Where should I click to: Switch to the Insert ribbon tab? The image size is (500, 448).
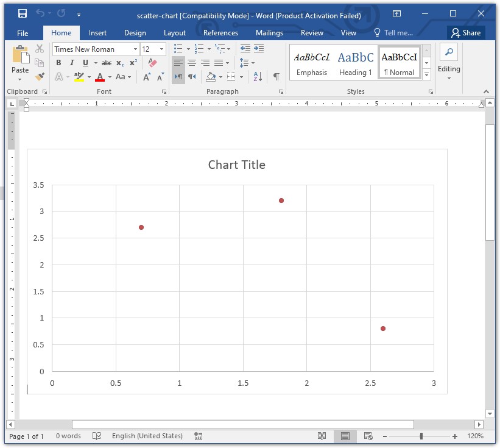tap(98, 33)
